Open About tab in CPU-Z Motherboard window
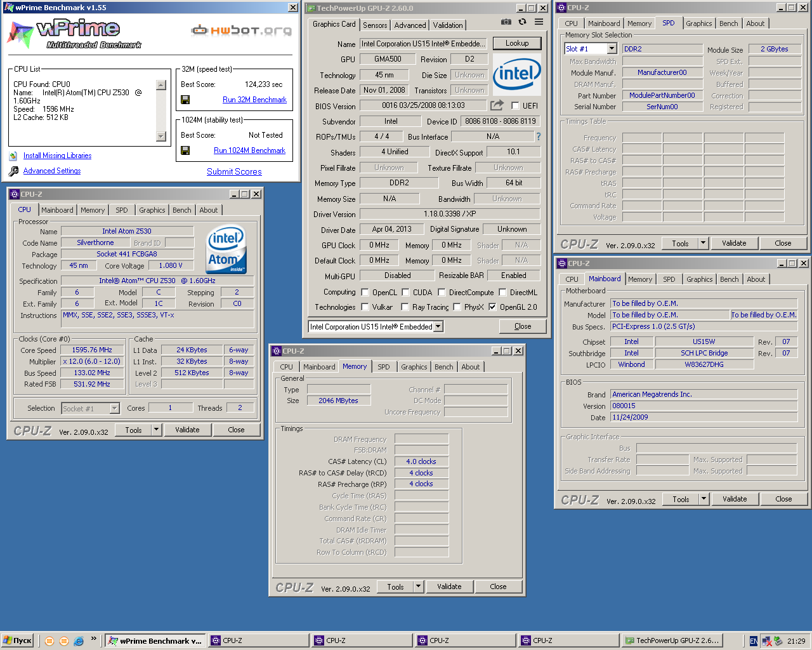 tap(756, 279)
